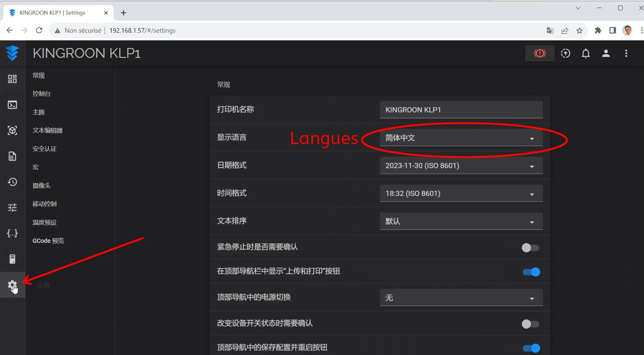This screenshot has width=644, height=355.
Task: Bookmark this page with the star icon
Action: pyautogui.click(x=579, y=31)
